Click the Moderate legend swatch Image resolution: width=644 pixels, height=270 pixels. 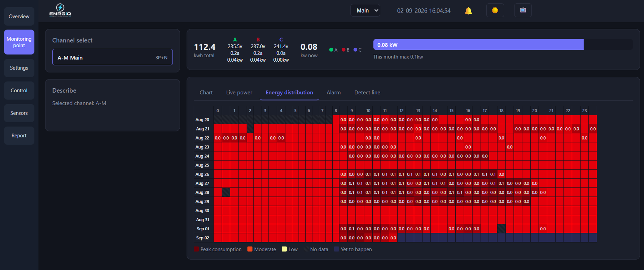pos(250,249)
